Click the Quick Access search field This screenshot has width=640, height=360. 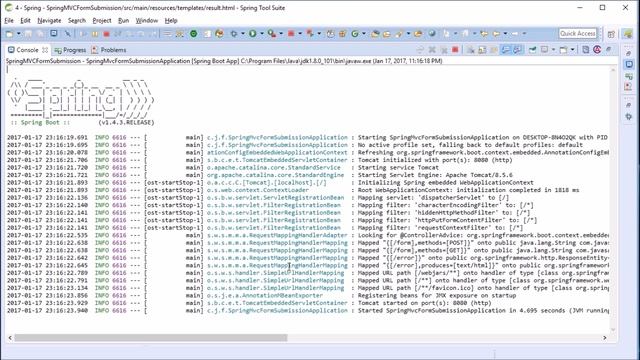578,33
